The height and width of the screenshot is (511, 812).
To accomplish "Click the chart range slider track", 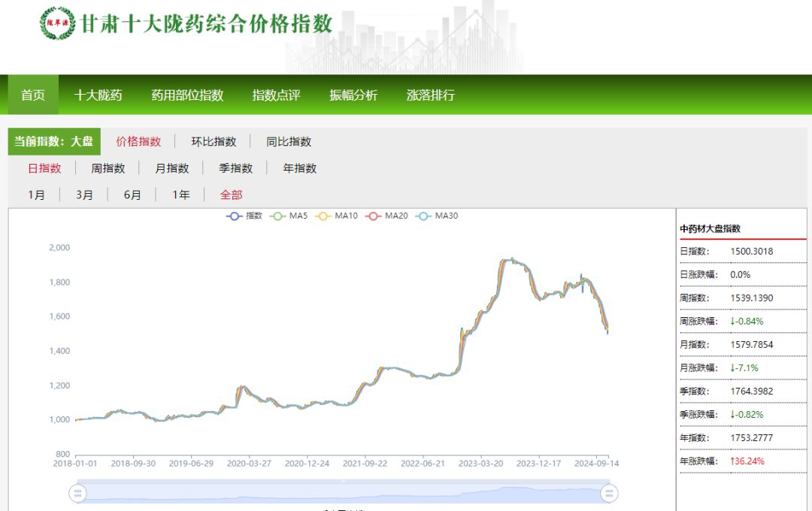I will click(342, 494).
